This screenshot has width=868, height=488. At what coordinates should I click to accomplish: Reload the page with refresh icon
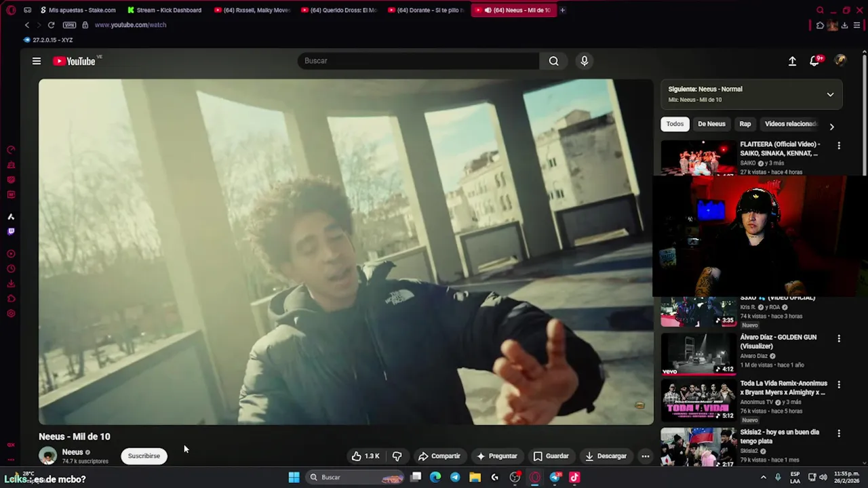pyautogui.click(x=51, y=25)
